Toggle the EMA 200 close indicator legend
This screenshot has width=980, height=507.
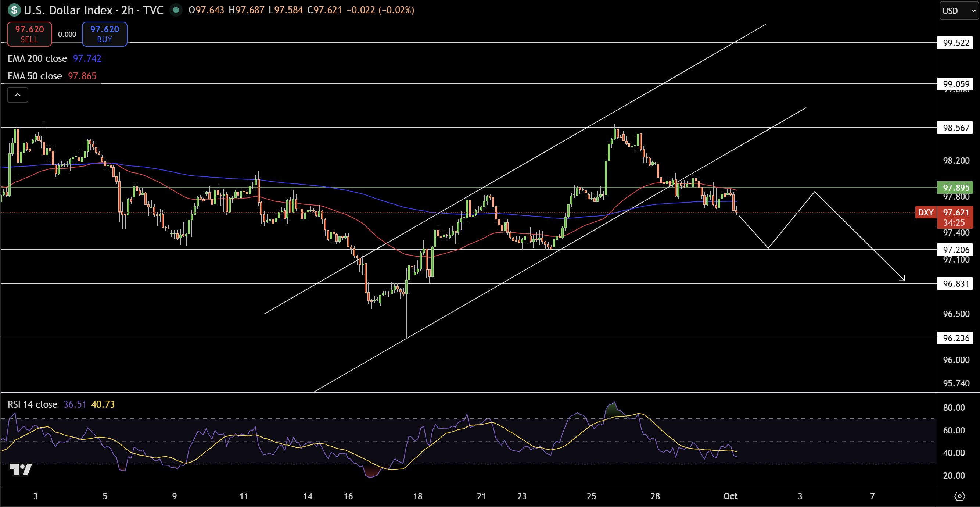pyautogui.click(x=37, y=58)
